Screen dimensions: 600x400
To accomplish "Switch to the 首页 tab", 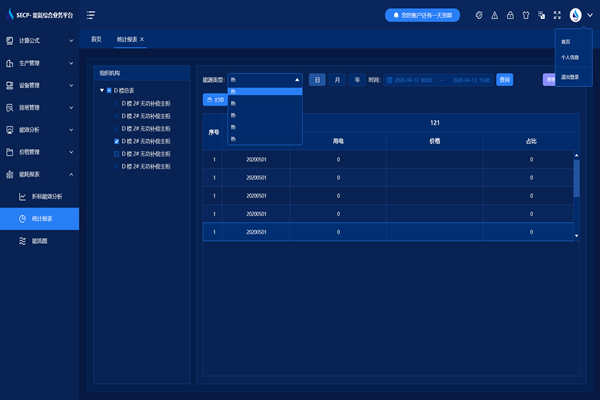I will coord(97,38).
